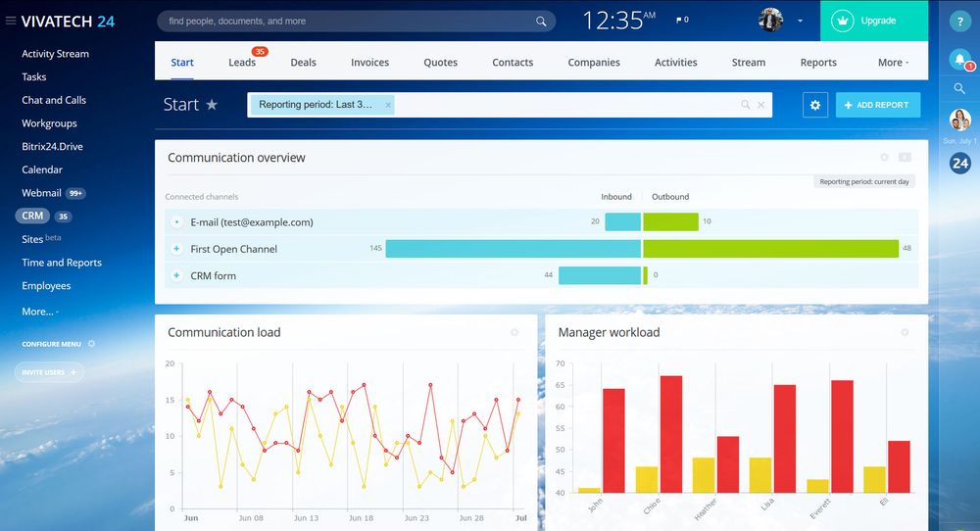
Task: Open the user profile dropdown arrow
Action: [x=800, y=21]
